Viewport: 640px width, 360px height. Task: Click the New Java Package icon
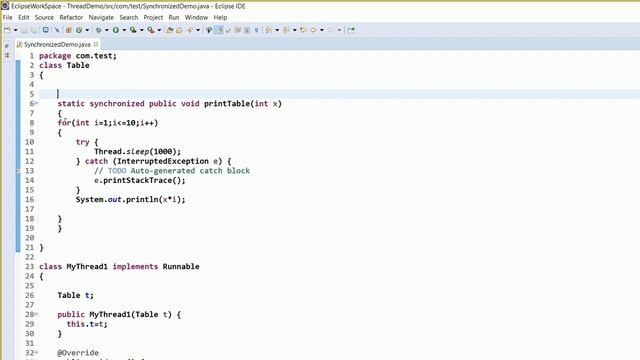point(69,30)
